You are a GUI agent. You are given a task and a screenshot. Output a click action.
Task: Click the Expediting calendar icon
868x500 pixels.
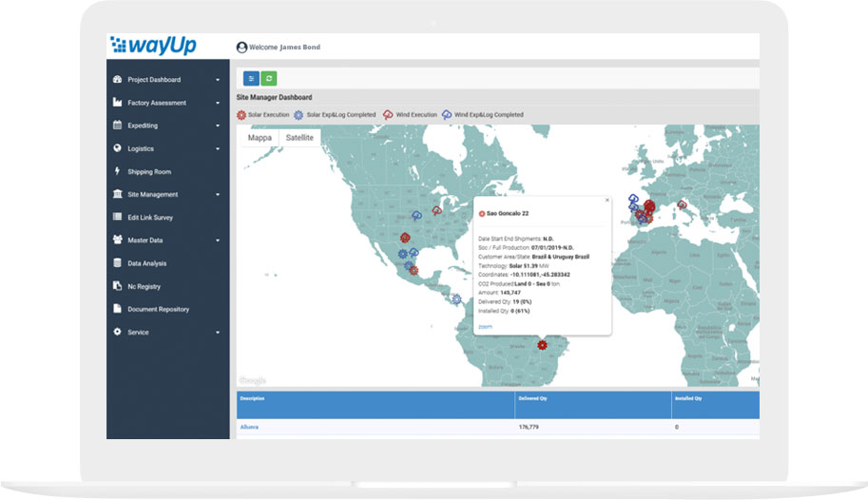coord(117,125)
